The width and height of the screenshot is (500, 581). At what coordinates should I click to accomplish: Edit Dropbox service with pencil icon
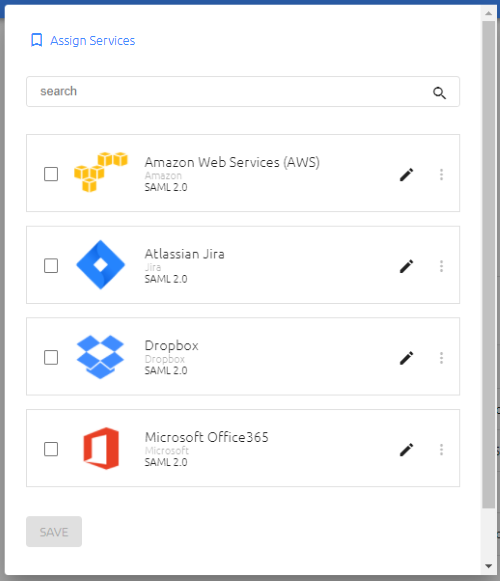coord(406,358)
